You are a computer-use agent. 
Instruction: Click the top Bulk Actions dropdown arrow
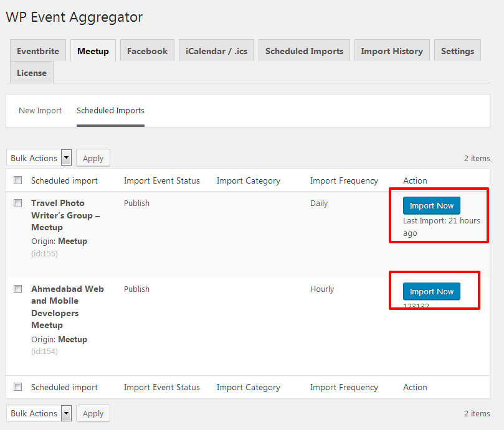[67, 157]
